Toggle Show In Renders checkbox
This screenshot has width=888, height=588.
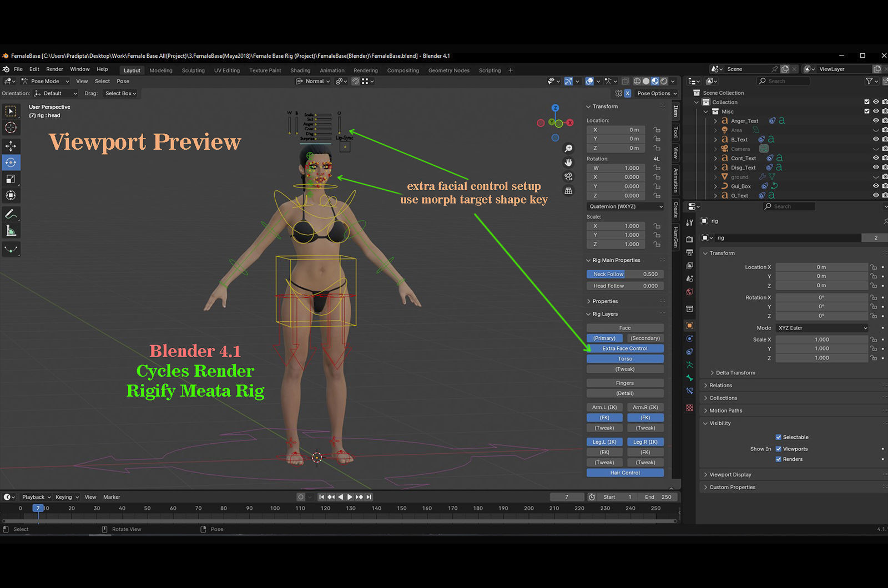pos(778,459)
